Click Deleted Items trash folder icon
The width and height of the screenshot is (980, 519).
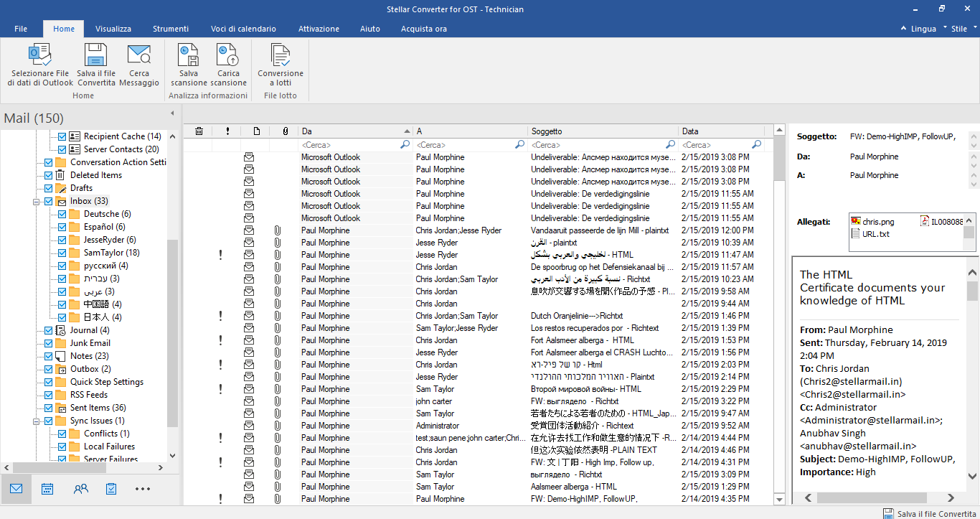coord(61,175)
